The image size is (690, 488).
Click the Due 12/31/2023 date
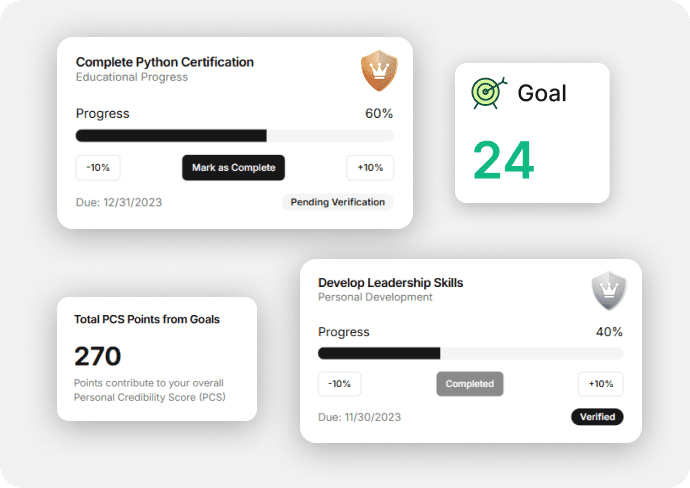click(119, 202)
